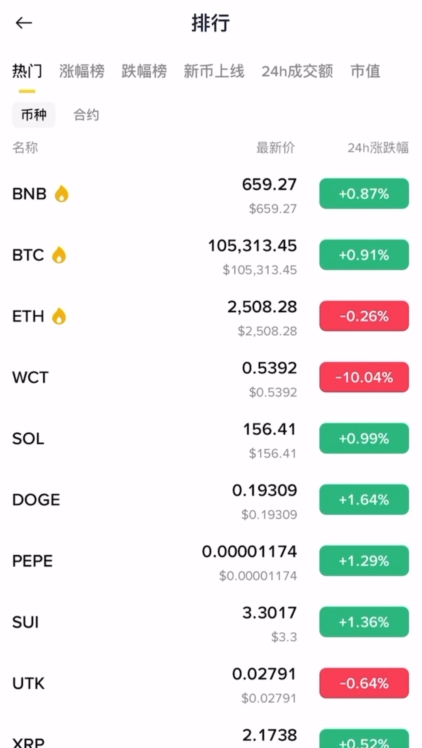This screenshot has height=748, width=422.
Task: Open the PEPE coin row
Action: 211,561
